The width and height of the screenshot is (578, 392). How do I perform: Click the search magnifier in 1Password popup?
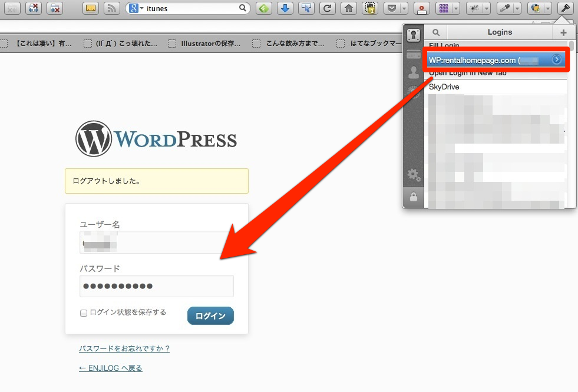click(436, 32)
